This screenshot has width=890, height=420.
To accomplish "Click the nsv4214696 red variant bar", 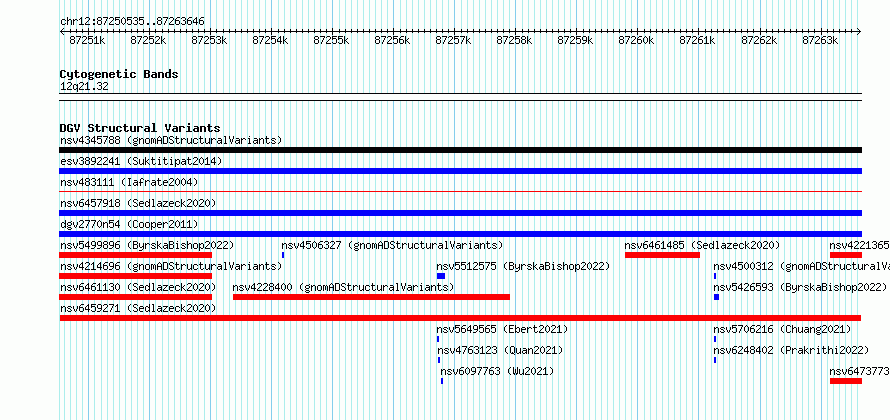I will coord(136,276).
